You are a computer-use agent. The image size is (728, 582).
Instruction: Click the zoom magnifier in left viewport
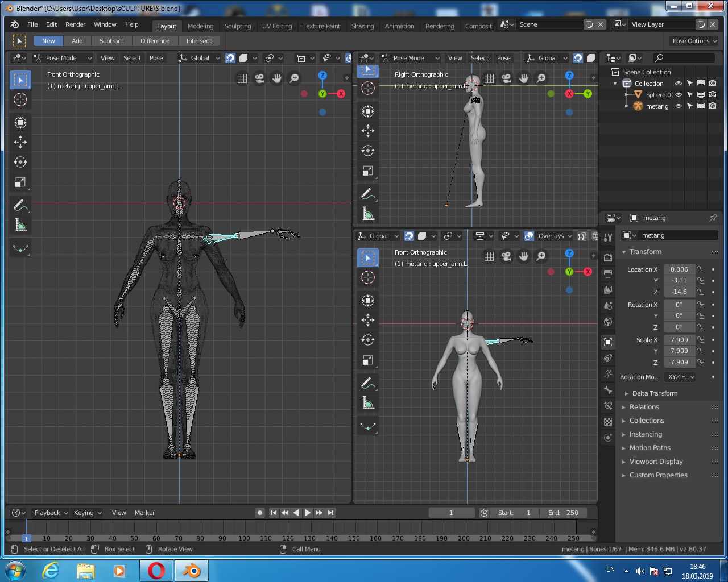pyautogui.click(x=294, y=78)
